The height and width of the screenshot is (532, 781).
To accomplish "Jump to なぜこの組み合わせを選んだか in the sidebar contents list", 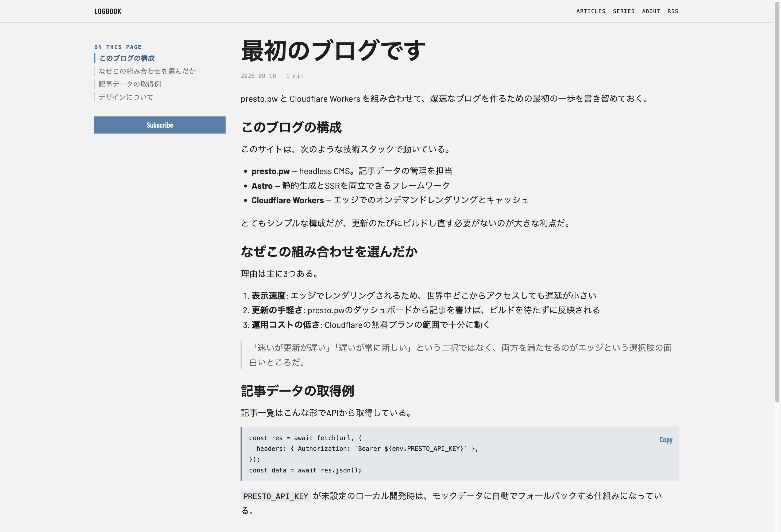I will coord(147,71).
